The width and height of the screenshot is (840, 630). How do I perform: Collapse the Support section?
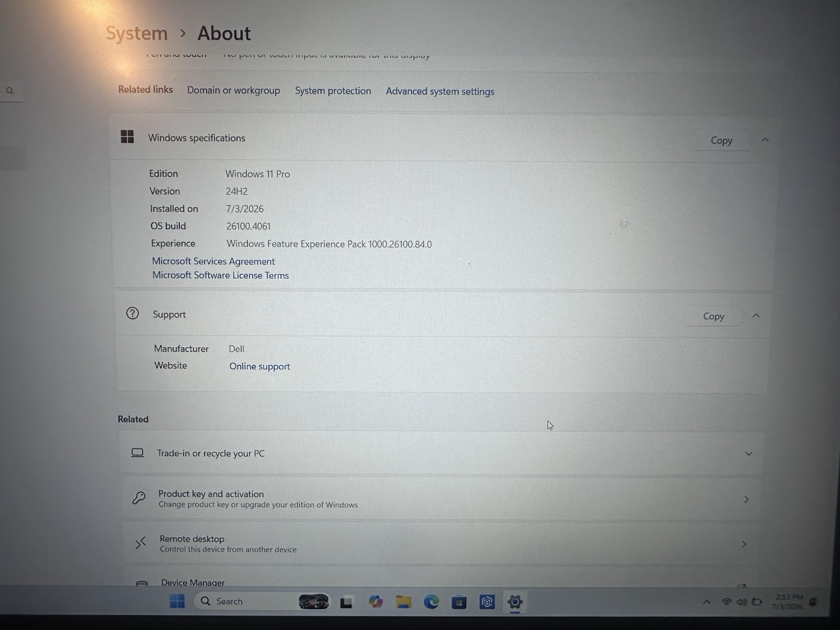(756, 316)
